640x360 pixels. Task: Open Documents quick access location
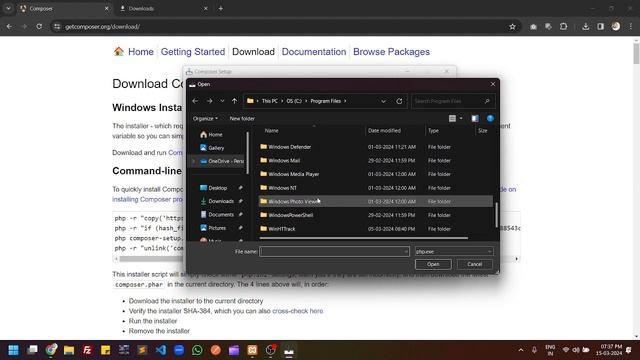pos(217,214)
